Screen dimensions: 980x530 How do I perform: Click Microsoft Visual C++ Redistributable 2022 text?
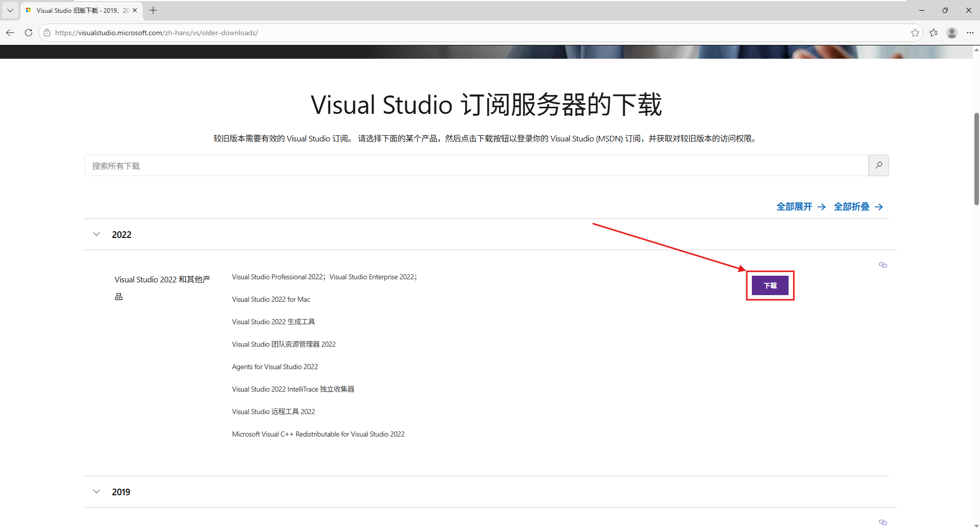tap(318, 434)
